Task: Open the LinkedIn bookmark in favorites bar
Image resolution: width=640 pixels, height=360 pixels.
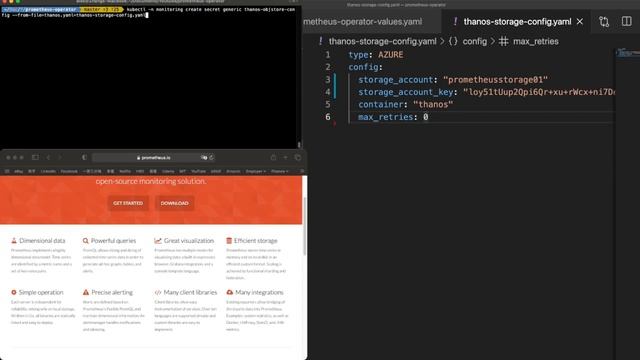Action: coord(48,171)
